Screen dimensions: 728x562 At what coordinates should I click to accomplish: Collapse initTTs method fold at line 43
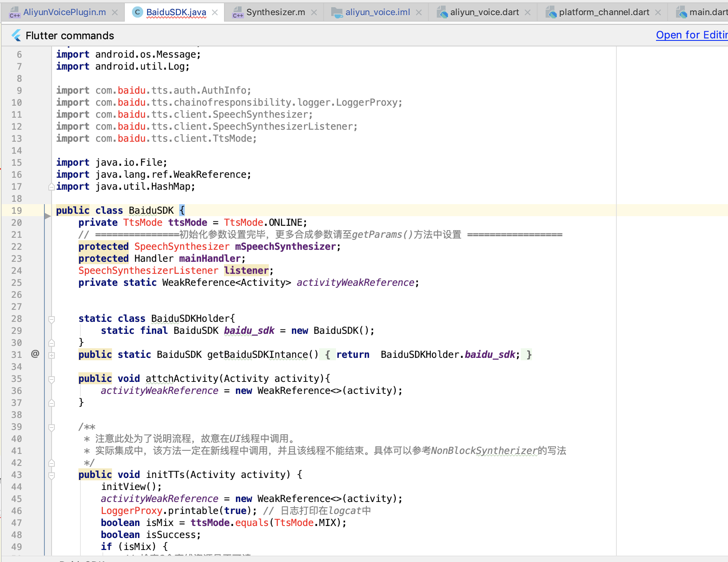(52, 475)
